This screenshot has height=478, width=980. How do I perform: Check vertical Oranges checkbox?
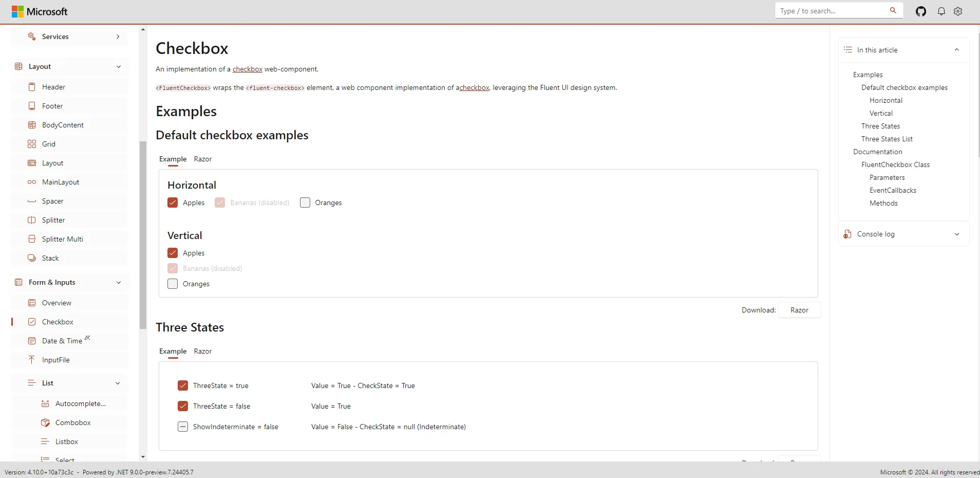[x=173, y=284]
